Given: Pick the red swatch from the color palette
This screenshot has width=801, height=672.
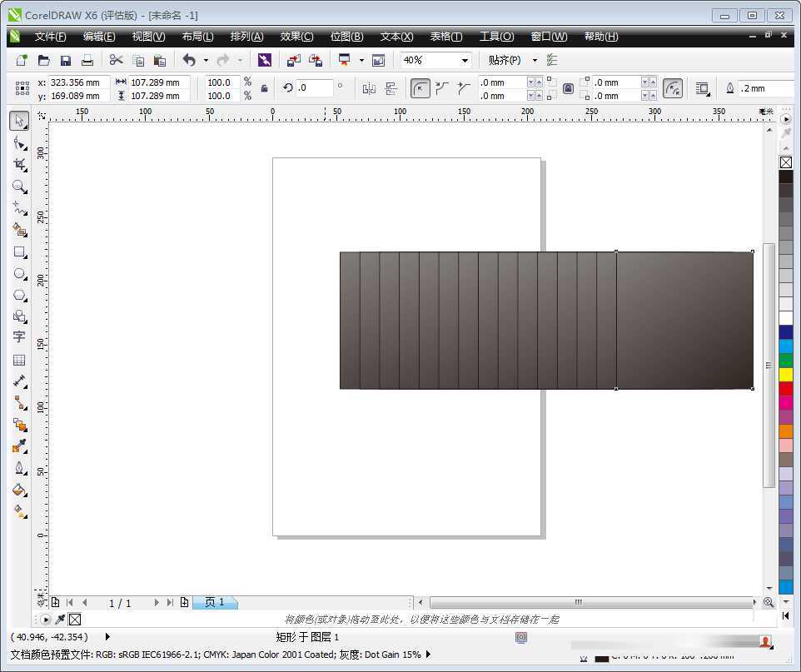Looking at the screenshot, I should (785, 388).
